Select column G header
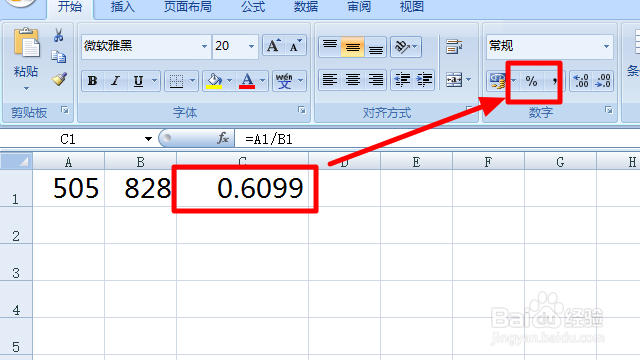 pos(560,162)
